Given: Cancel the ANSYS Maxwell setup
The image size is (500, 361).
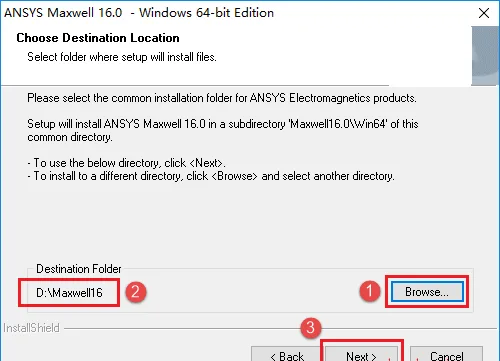Looking at the screenshot, I should [446, 354].
